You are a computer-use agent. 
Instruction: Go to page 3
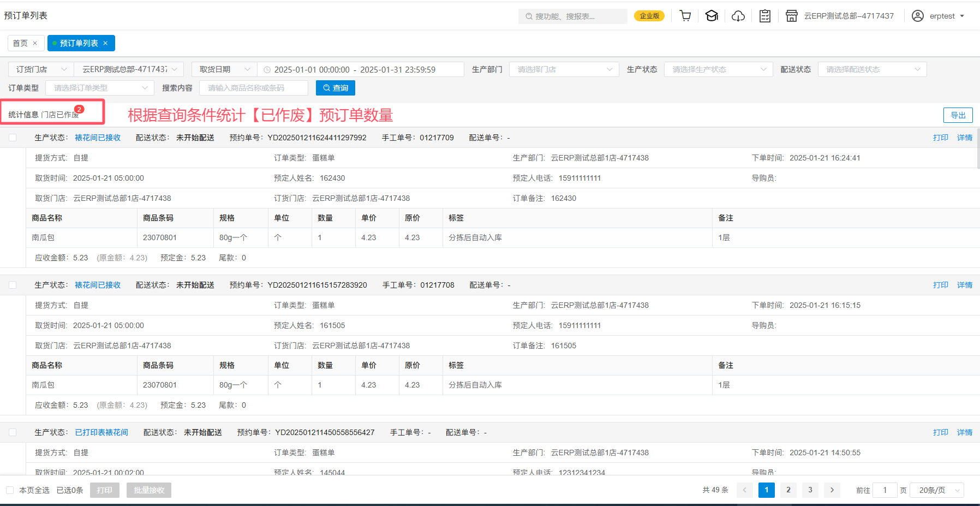click(810, 490)
